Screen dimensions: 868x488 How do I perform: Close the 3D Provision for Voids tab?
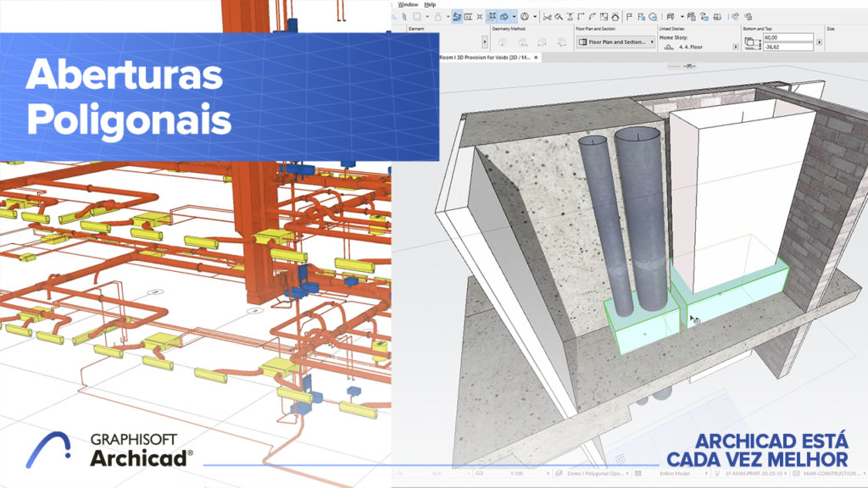click(537, 57)
